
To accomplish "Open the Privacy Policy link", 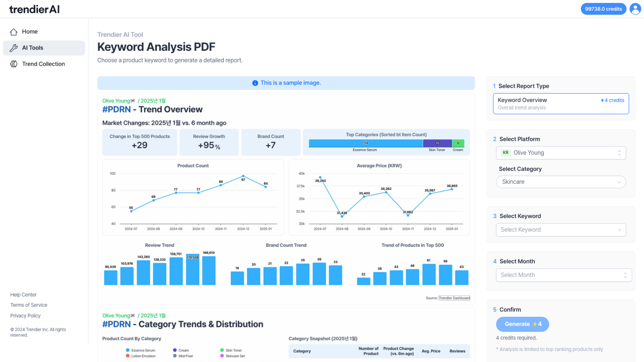I will coord(25,316).
